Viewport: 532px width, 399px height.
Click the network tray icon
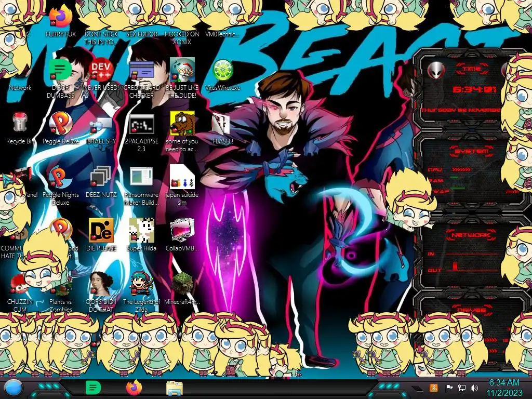(x=462, y=388)
